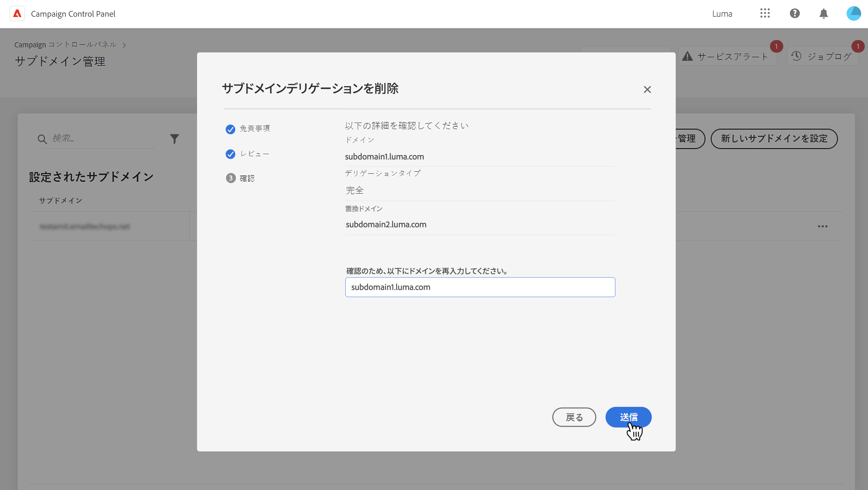Open the row's three-dot more menu

pyautogui.click(x=822, y=226)
